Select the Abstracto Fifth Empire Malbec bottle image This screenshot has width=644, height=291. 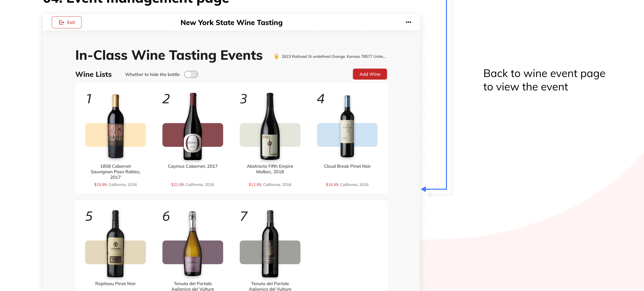(270, 126)
